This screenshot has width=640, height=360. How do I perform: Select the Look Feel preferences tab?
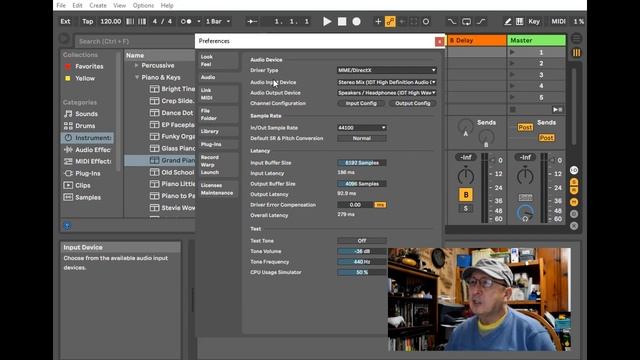point(218,60)
